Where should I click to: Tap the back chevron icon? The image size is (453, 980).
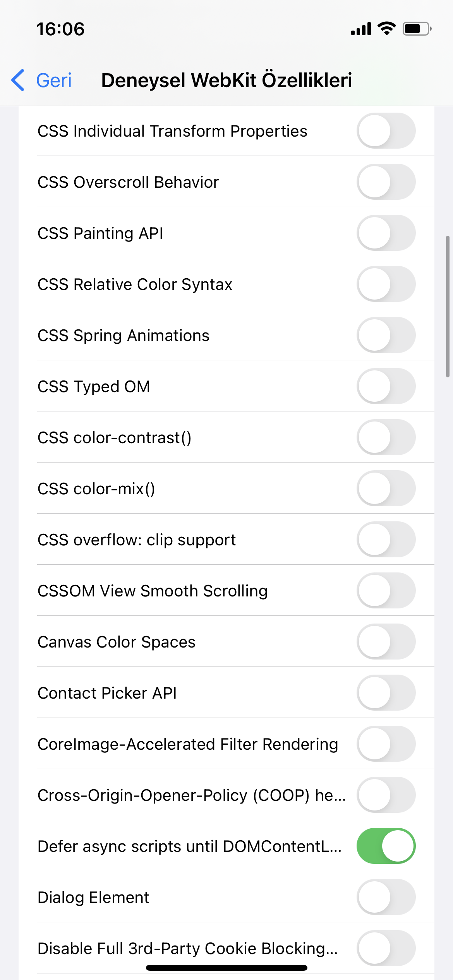point(18,81)
